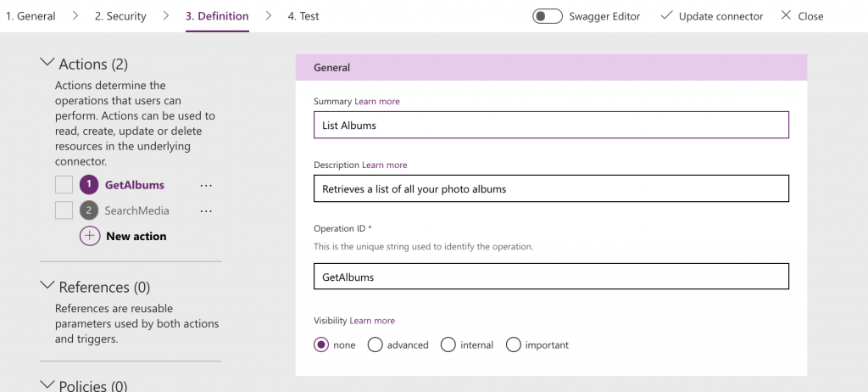Click the checkmark icon for Update connector
Viewport: 868px width, 392px height.
[x=666, y=16]
